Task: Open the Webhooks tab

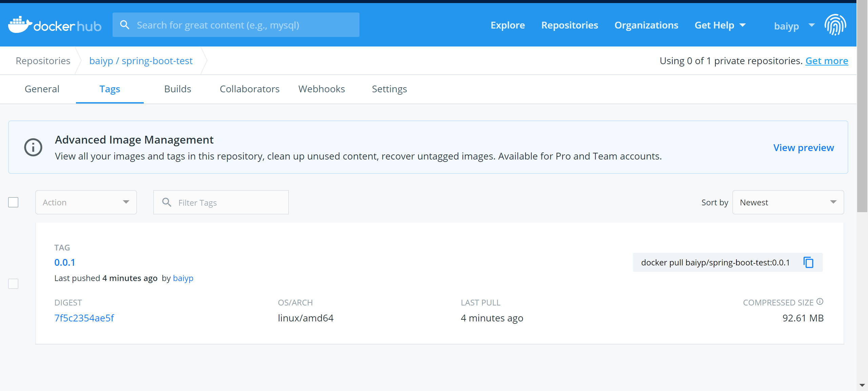Action: [321, 89]
